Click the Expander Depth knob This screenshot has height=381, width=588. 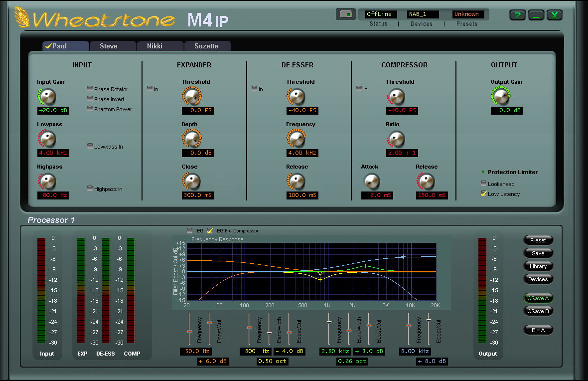tap(192, 139)
